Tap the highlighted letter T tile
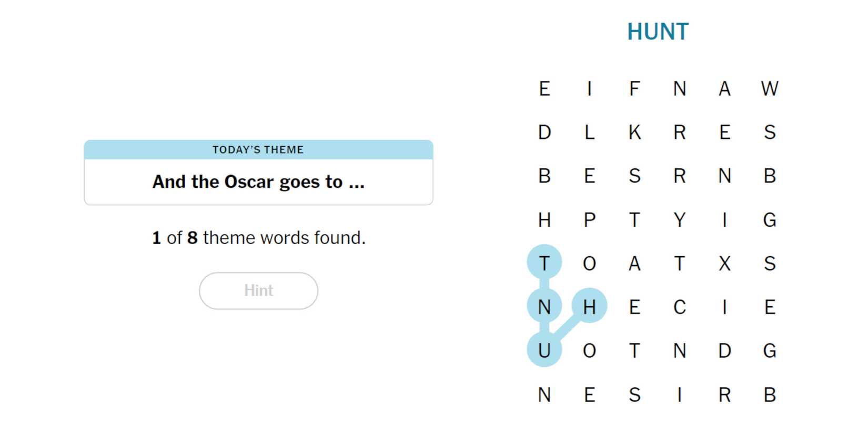 pos(544,263)
